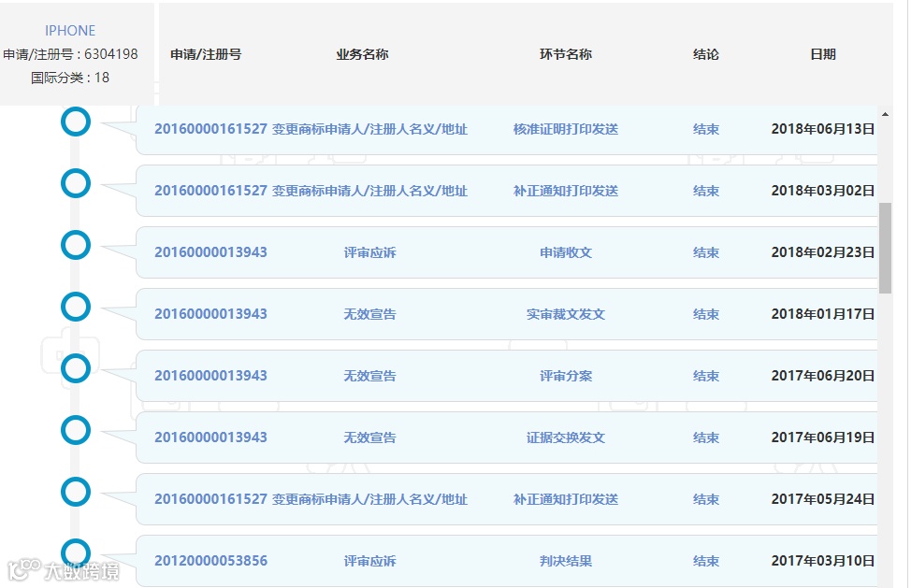Viewport: 911px width, 588px height.
Task: Click 变更商标申请人 business name in 2018年06月13日 row
Action: tap(370, 129)
